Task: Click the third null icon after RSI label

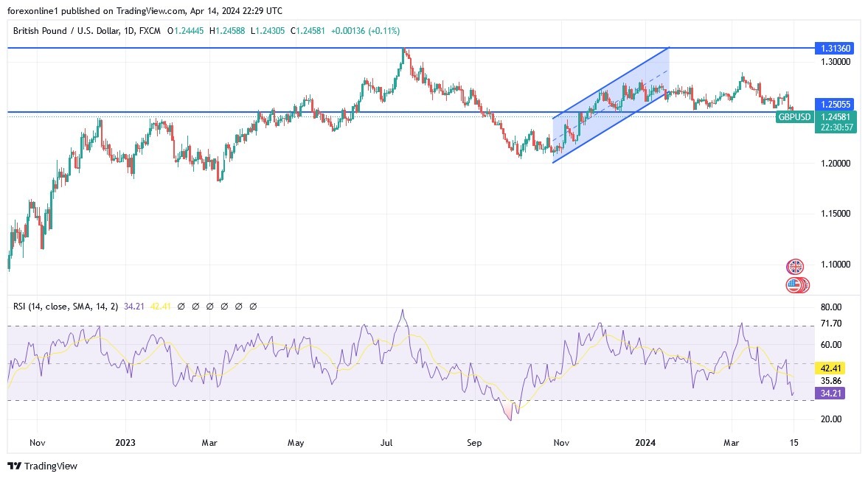Action: (x=209, y=306)
